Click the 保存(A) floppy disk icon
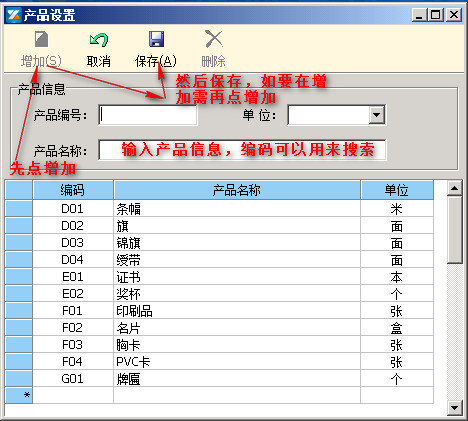The width and height of the screenshot is (468, 421). 156,39
